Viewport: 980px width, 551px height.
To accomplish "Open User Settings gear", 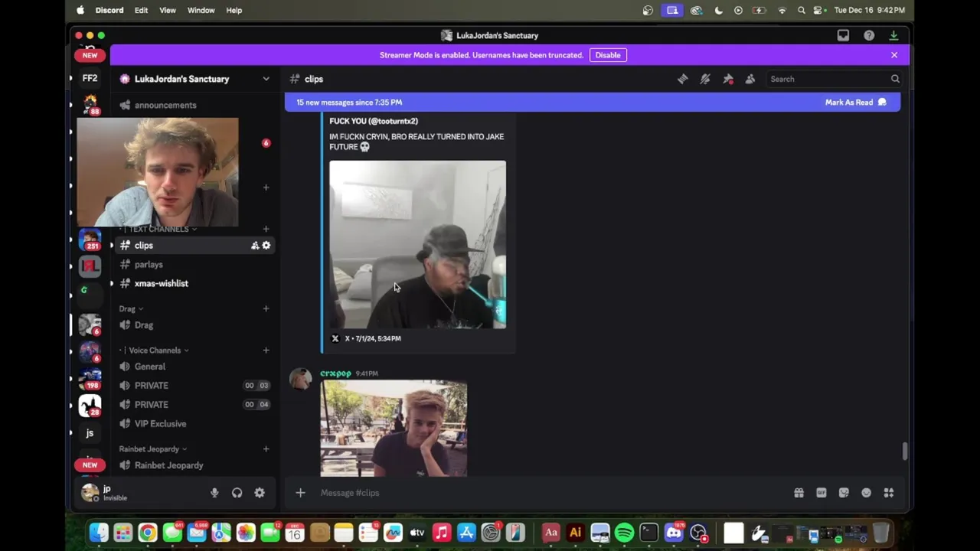I will 260,493.
